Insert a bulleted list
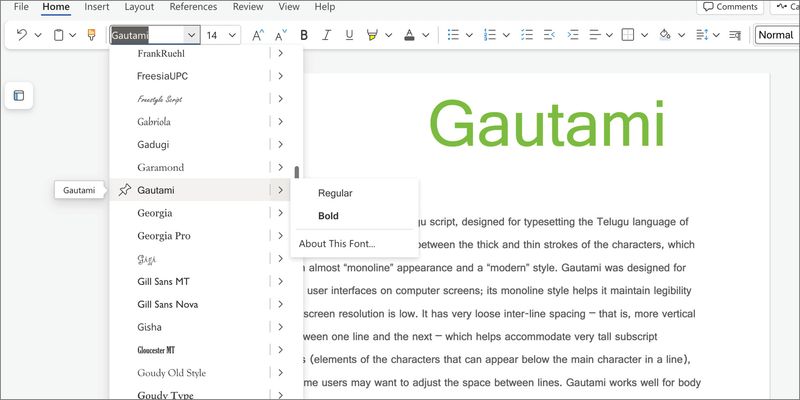 [x=453, y=35]
